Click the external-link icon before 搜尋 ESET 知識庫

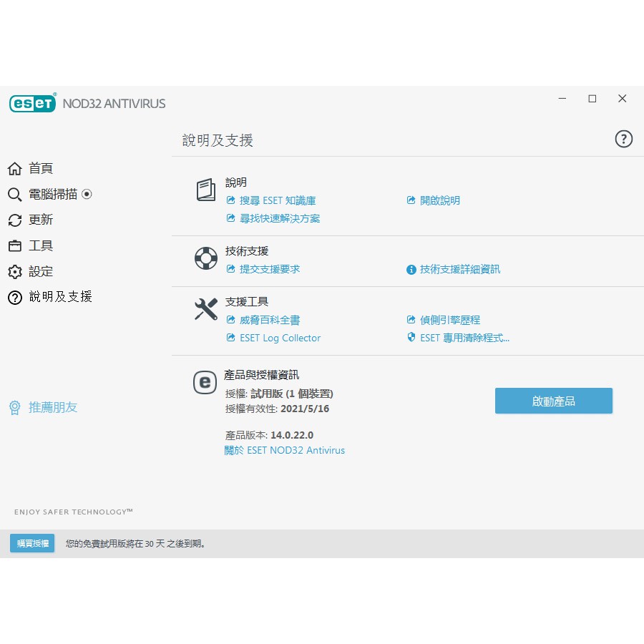[231, 200]
